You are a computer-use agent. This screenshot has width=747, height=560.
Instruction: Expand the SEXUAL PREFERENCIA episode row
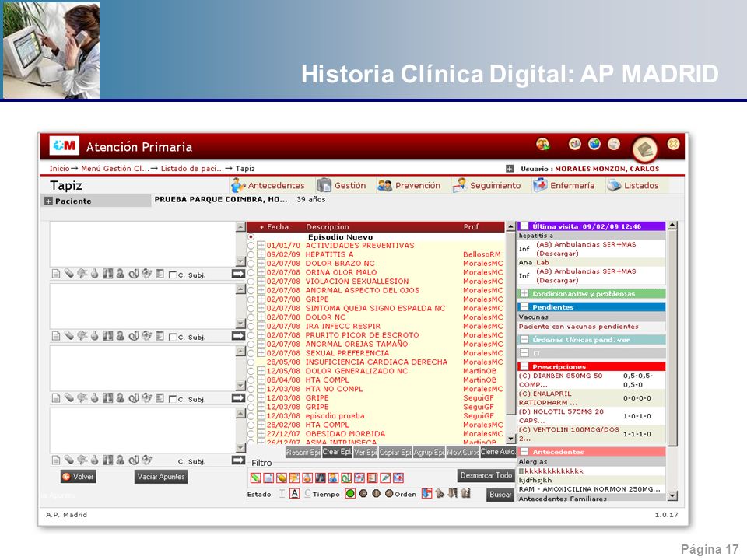point(261,353)
